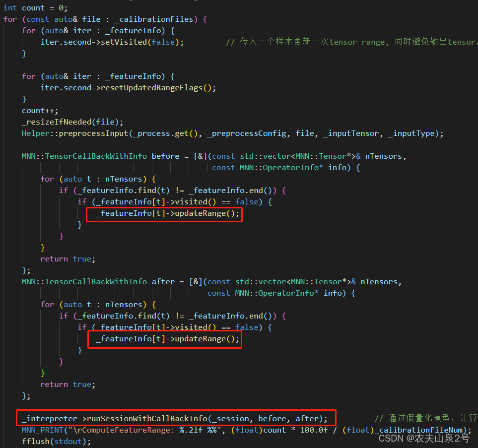Click the 'iter.second->setVisited(false);' statement
The width and height of the screenshot is (478, 448).
coord(112,42)
